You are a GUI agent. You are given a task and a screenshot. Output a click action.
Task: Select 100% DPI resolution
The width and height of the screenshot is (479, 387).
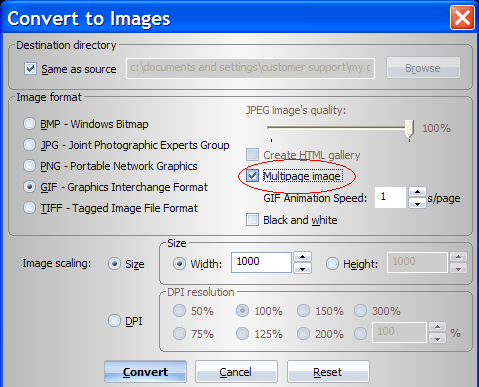point(242,311)
